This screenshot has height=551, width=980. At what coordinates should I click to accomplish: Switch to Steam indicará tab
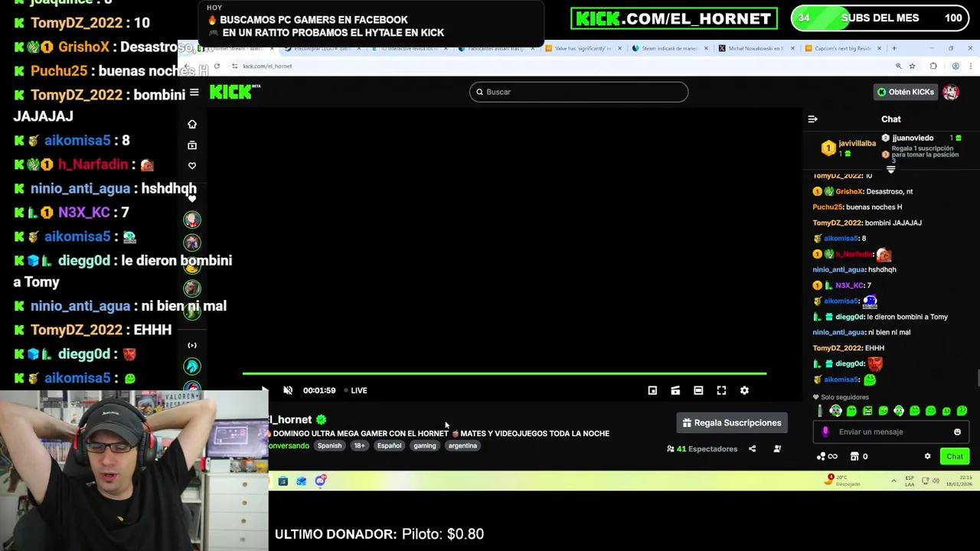click(670, 48)
